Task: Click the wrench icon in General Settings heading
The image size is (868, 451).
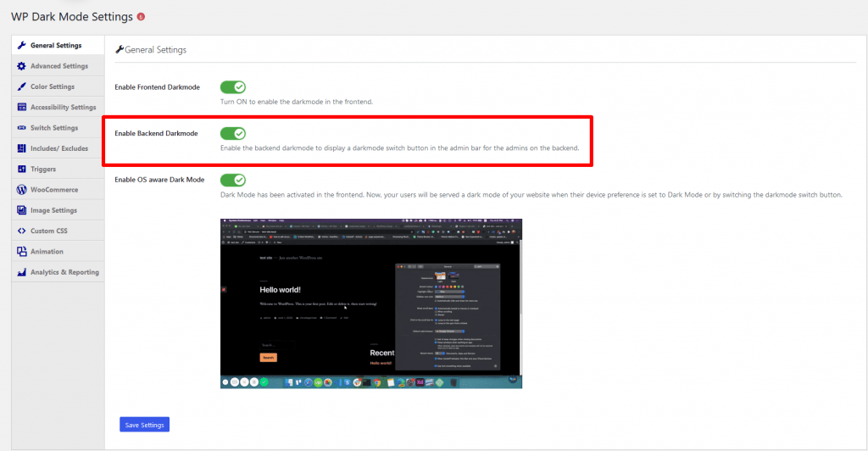Action: pos(119,50)
